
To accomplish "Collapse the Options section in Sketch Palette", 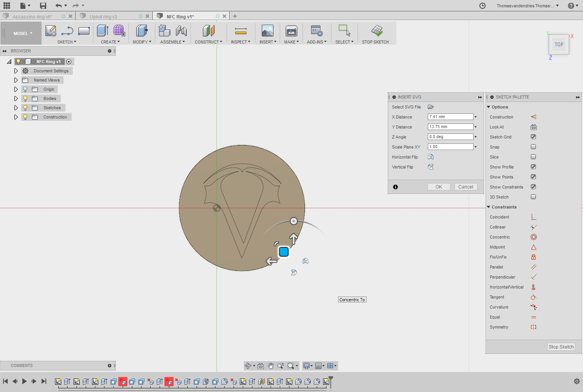I will click(x=489, y=107).
